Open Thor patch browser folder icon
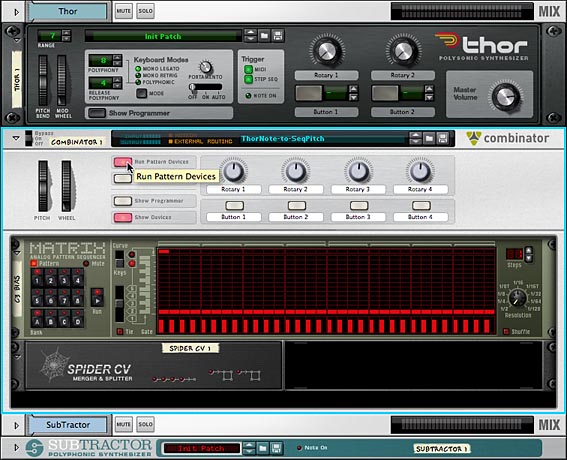Viewport: 567px width, 460px height. tap(264, 36)
